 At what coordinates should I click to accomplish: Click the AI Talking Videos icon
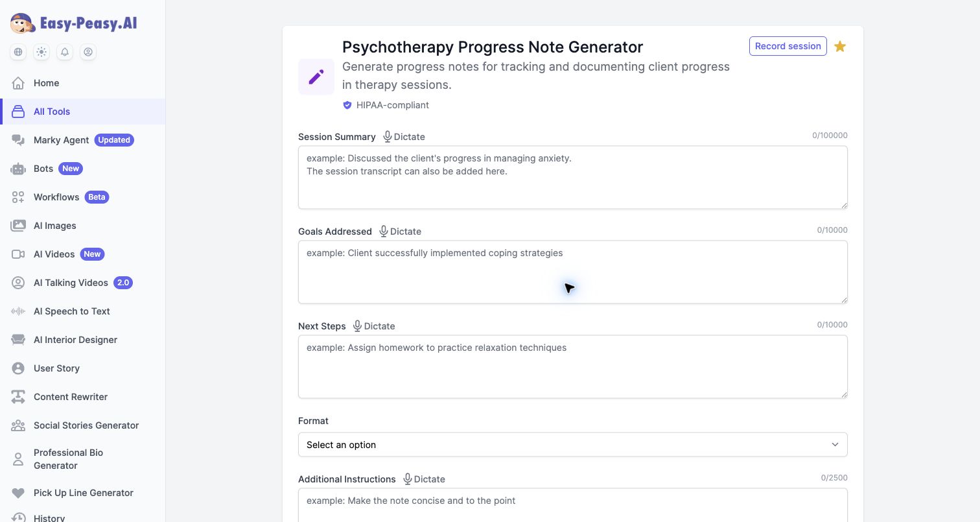click(x=18, y=283)
